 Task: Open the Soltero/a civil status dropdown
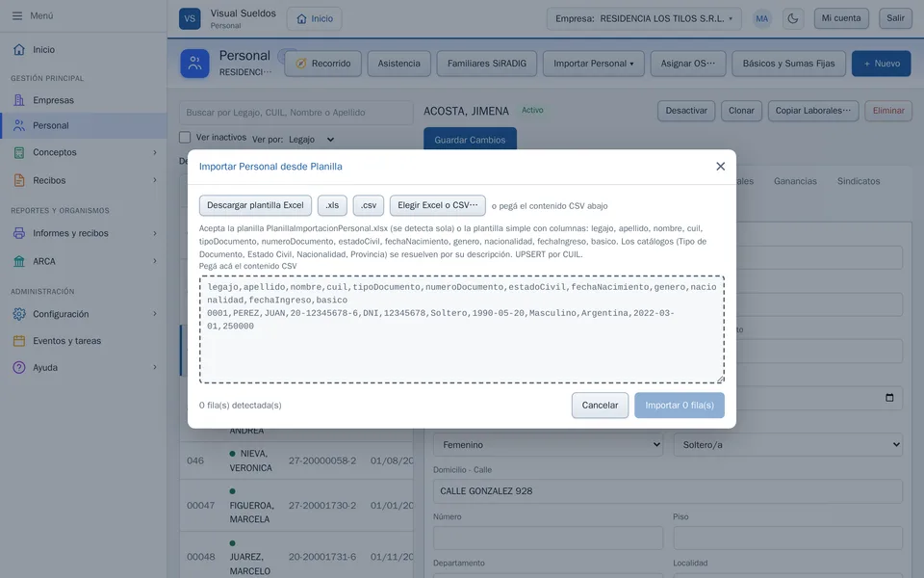(788, 445)
